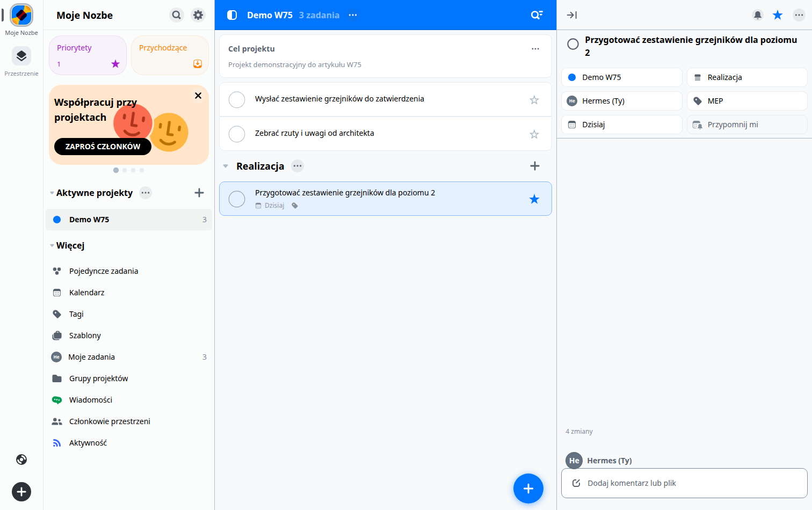The height and width of the screenshot is (510, 812).
Task: Tick completion circle in task details title
Action: click(x=573, y=44)
